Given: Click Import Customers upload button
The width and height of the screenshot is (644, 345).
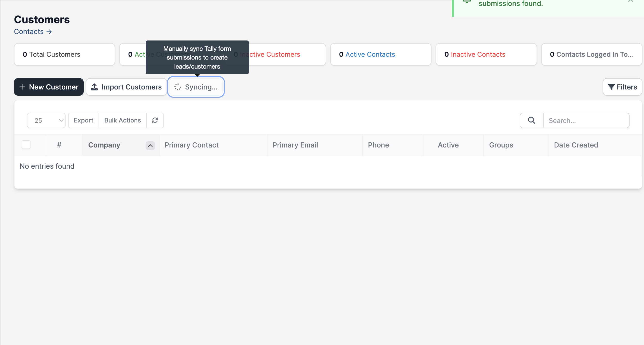Looking at the screenshot, I should pos(126,87).
